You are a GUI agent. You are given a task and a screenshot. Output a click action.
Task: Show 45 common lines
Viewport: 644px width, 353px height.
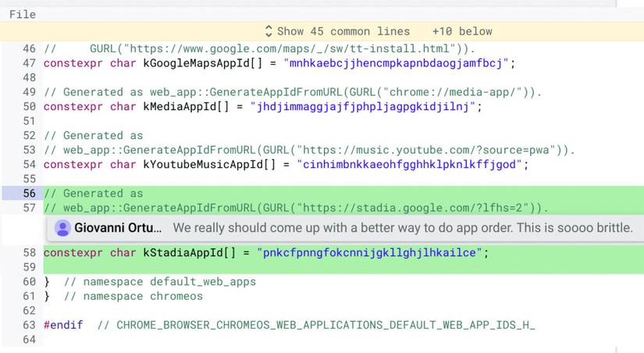343,31
